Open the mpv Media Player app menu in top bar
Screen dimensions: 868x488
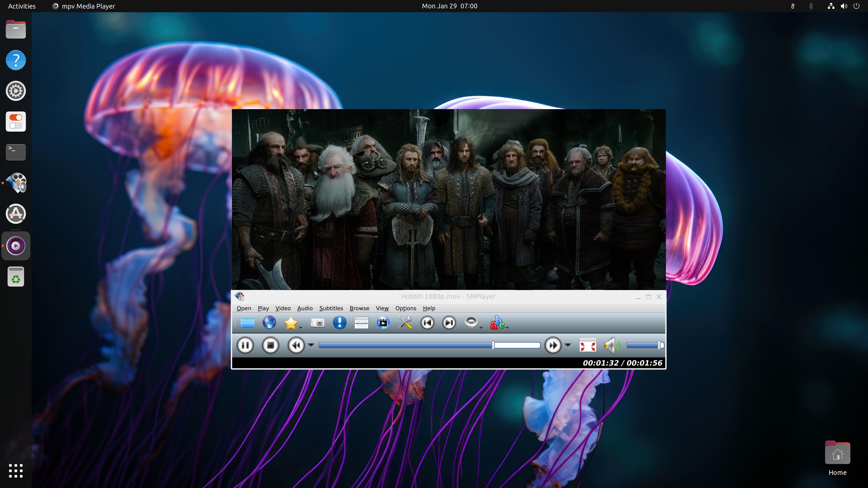84,6
